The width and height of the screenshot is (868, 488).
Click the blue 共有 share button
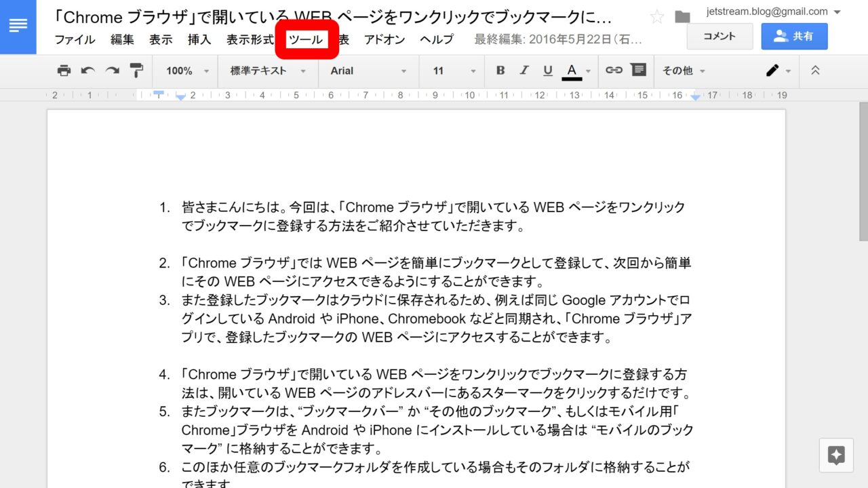point(794,37)
